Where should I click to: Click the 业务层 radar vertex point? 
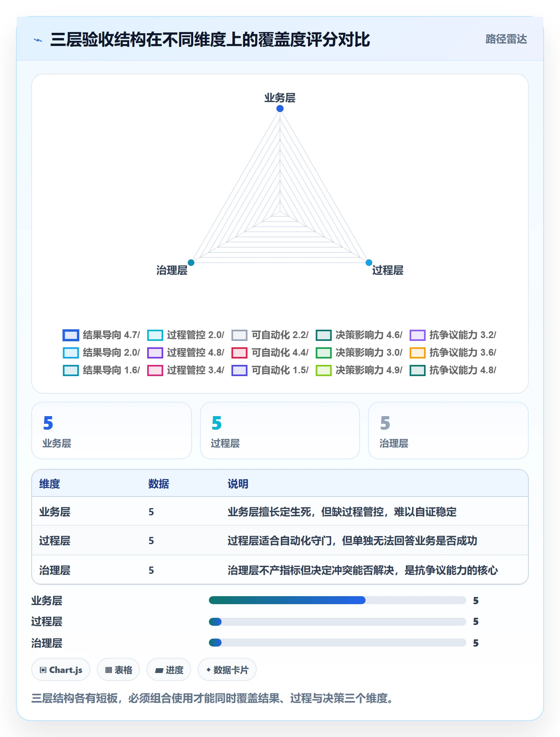pyautogui.click(x=280, y=108)
